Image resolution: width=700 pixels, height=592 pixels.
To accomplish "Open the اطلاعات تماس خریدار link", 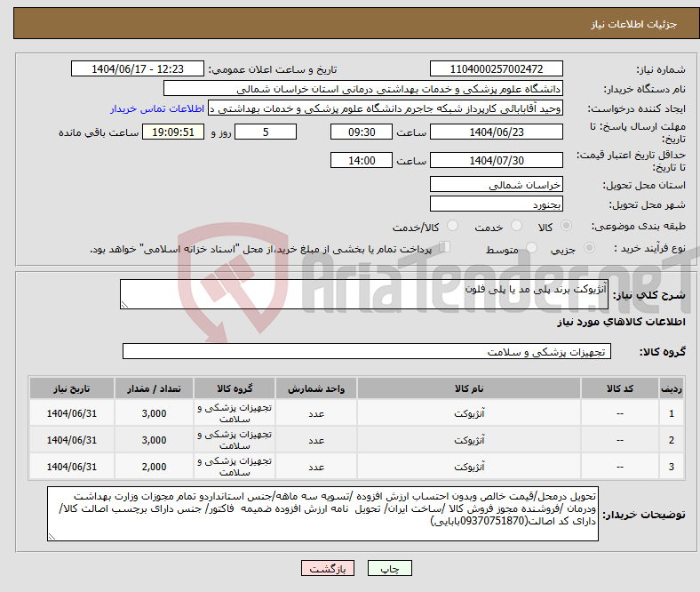I will coord(157,108).
